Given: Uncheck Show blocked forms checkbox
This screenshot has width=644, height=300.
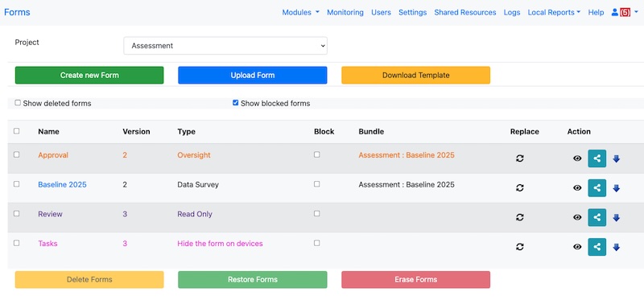Looking at the screenshot, I should click(235, 103).
